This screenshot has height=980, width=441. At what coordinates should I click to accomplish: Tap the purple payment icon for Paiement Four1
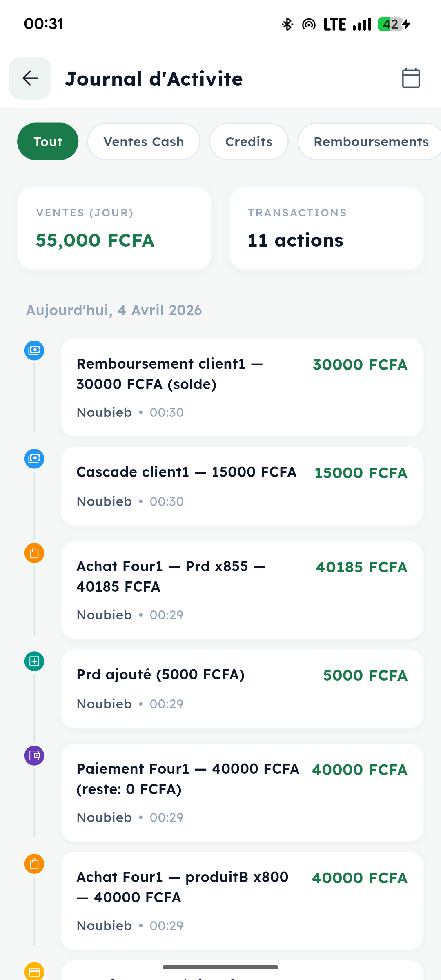tap(35, 755)
